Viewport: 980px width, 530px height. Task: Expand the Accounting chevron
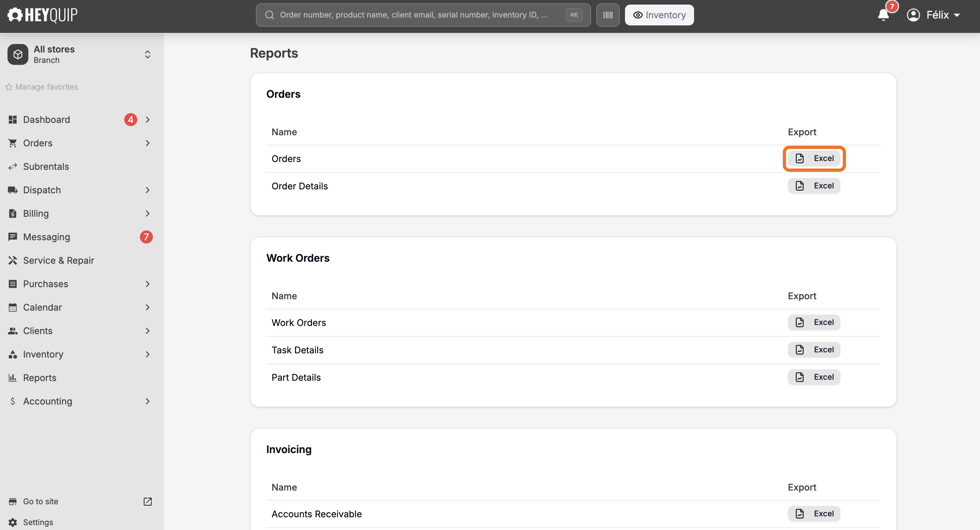(148, 401)
